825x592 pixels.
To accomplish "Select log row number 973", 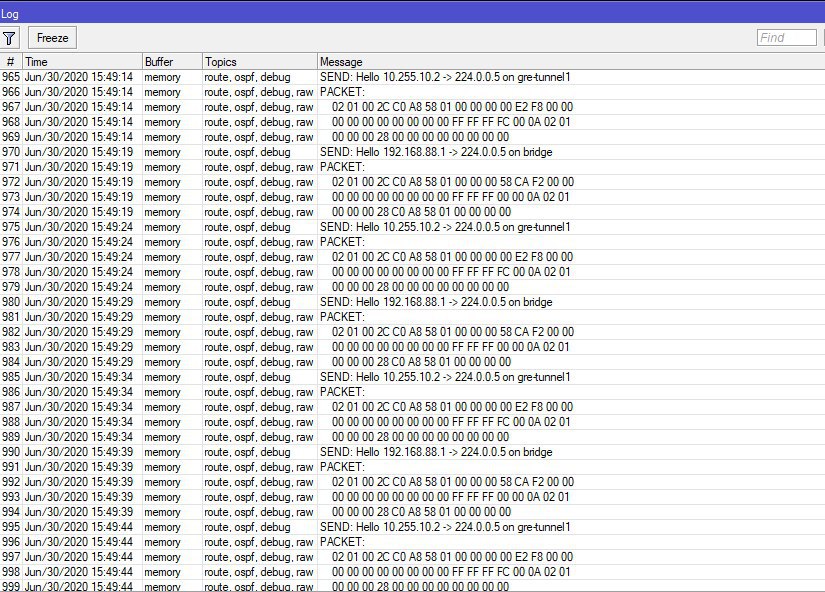I will click(11, 197).
